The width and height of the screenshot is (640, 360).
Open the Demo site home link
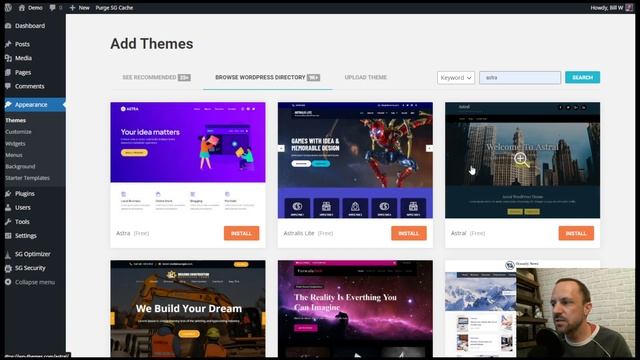(31, 7)
